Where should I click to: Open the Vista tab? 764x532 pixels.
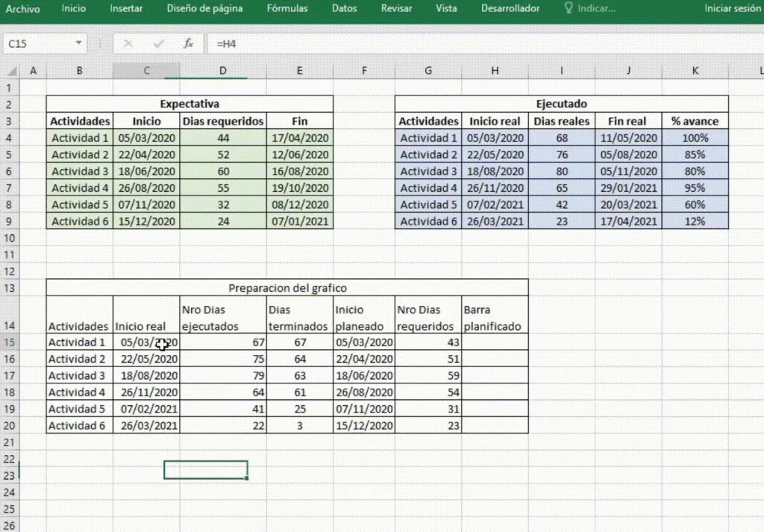[446, 8]
